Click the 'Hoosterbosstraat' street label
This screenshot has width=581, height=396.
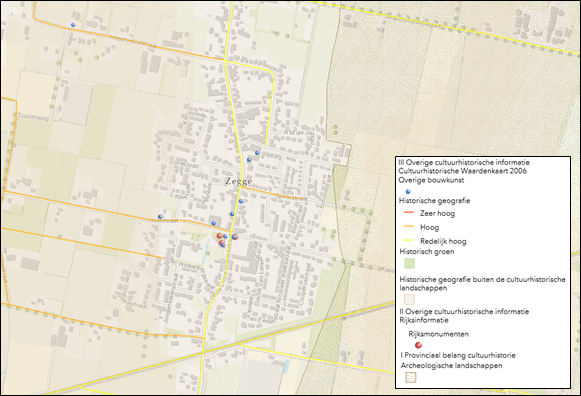pyautogui.click(x=133, y=42)
